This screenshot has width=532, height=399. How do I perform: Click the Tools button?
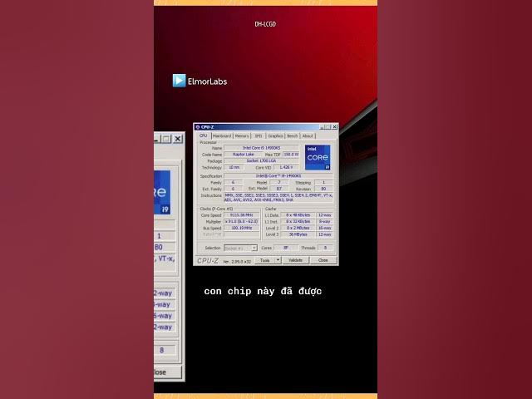pos(264,260)
